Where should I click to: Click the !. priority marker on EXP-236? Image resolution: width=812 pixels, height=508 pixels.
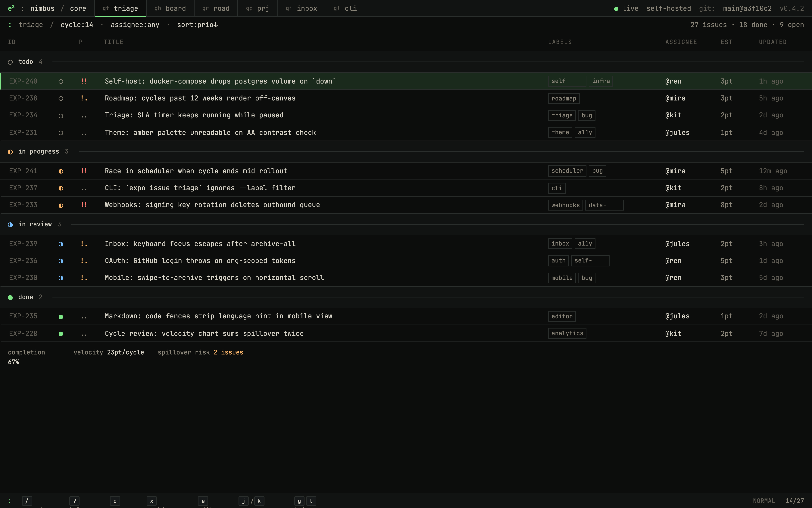(84, 261)
